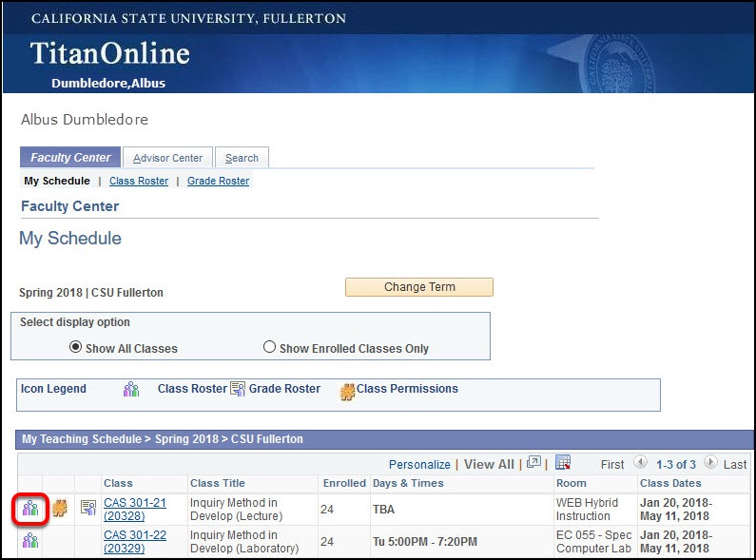The image size is (756, 560).
Task: Click 'Dumbledore,Albus' name in header banner
Action: click(x=108, y=84)
